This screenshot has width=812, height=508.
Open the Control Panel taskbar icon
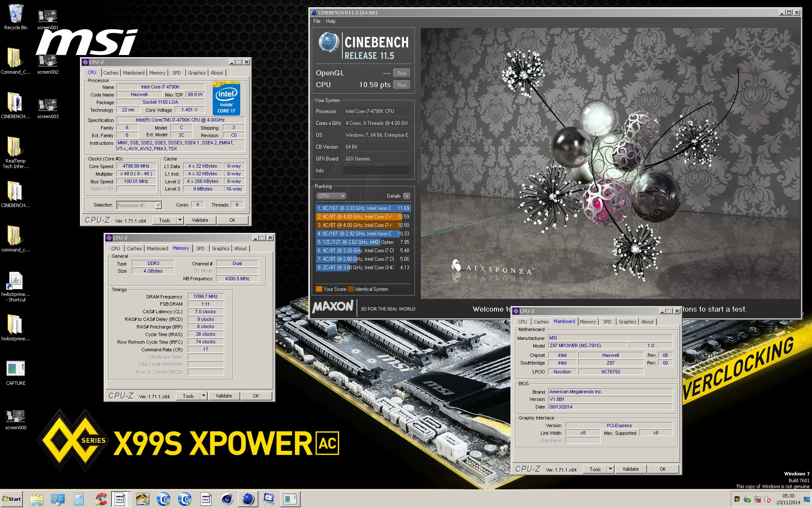(58, 500)
